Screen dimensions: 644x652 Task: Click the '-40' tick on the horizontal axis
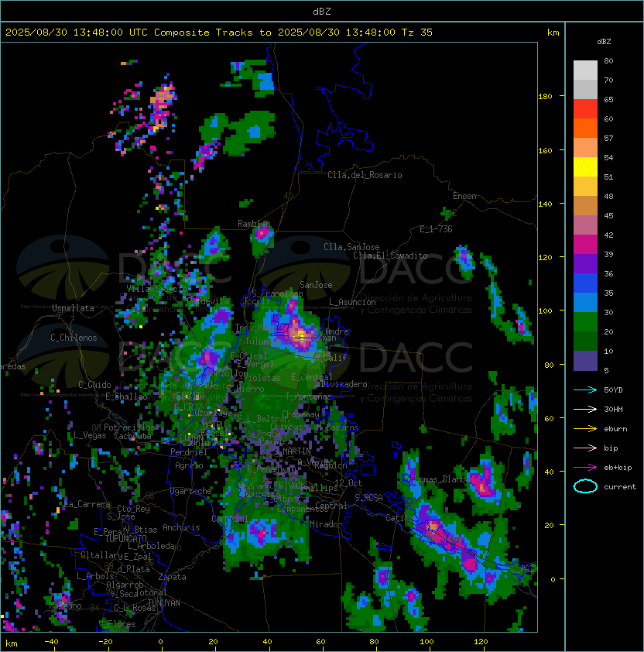pyautogui.click(x=51, y=642)
